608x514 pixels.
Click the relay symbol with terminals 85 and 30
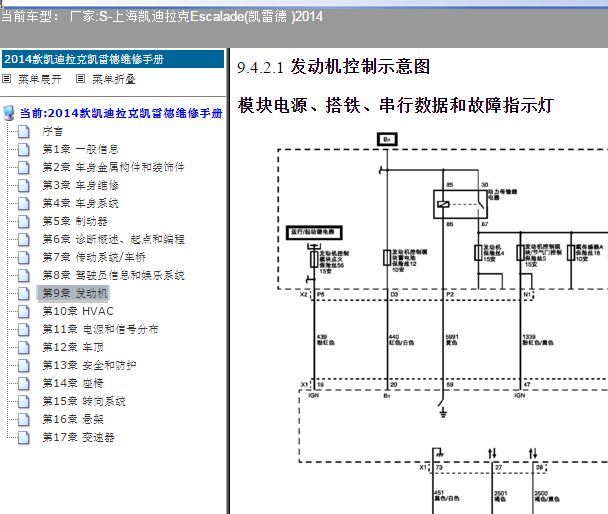coord(460,204)
